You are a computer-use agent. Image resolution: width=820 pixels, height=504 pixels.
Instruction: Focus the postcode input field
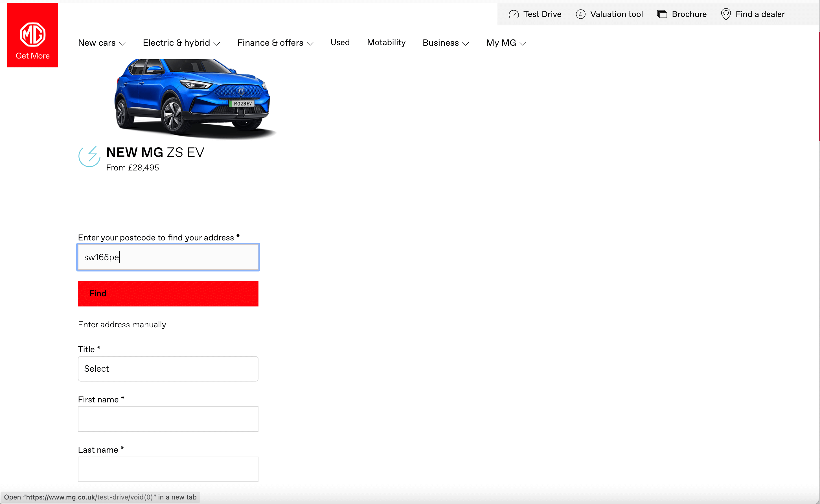[168, 257]
